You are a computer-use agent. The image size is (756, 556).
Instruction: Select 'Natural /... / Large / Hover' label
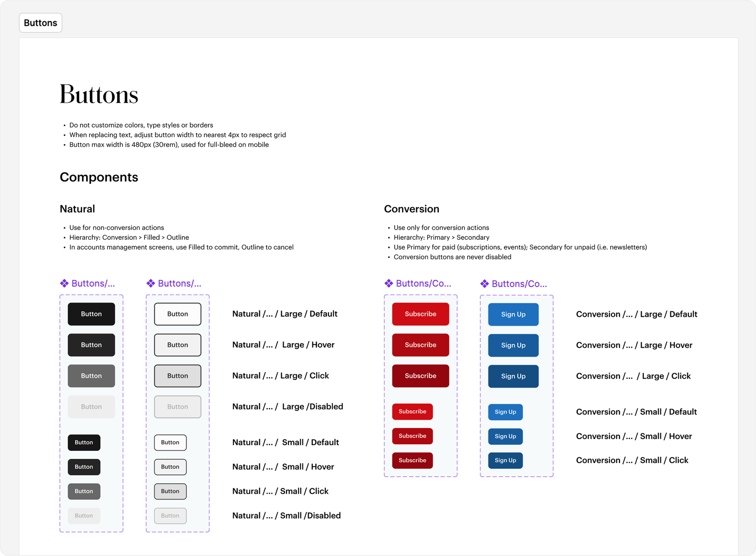[x=283, y=345]
